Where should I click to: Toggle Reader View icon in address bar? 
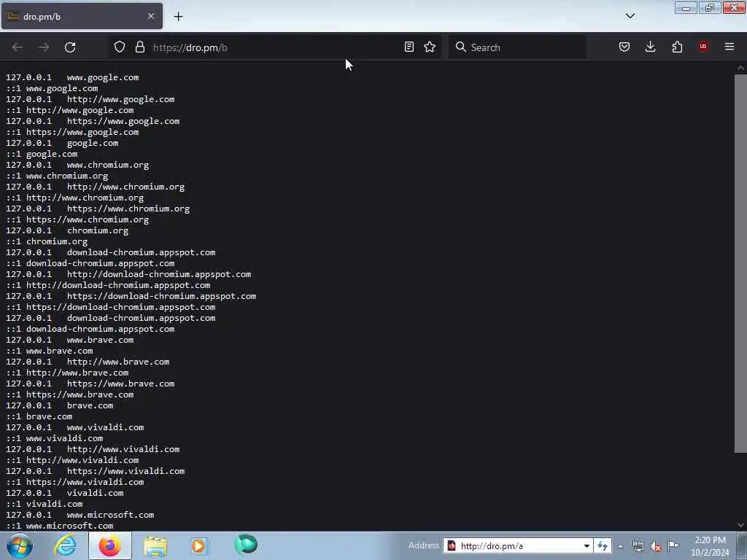pos(409,47)
